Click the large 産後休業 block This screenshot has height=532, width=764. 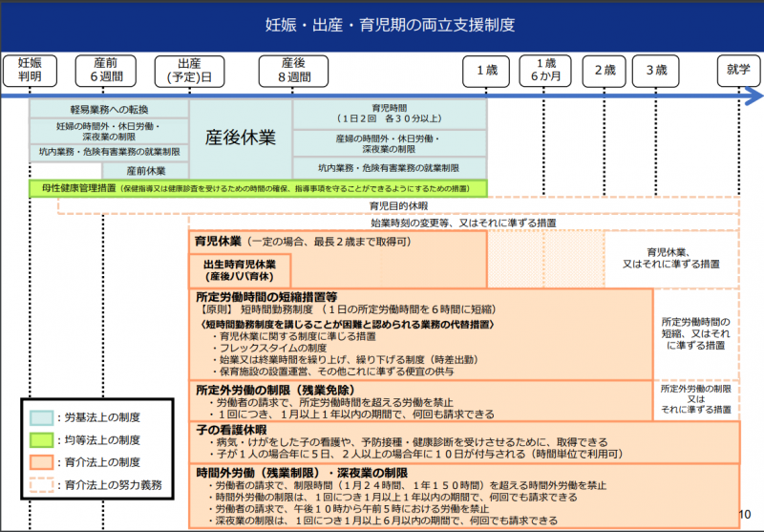tap(241, 138)
